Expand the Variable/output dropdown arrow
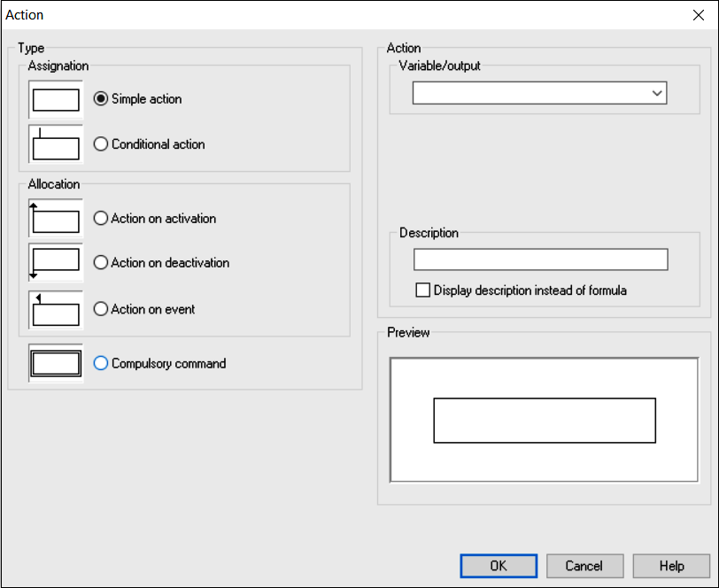The width and height of the screenshot is (719, 588). pyautogui.click(x=657, y=93)
